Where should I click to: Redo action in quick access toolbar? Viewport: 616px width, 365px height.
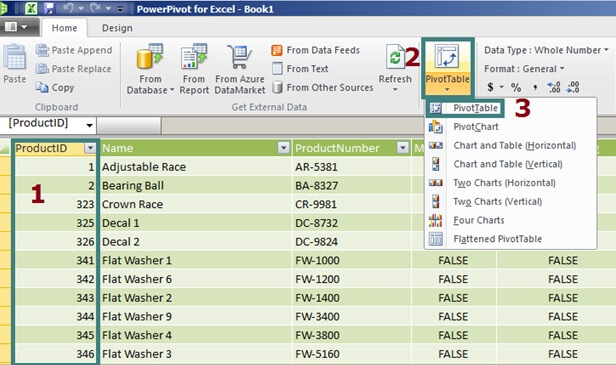(95, 8)
